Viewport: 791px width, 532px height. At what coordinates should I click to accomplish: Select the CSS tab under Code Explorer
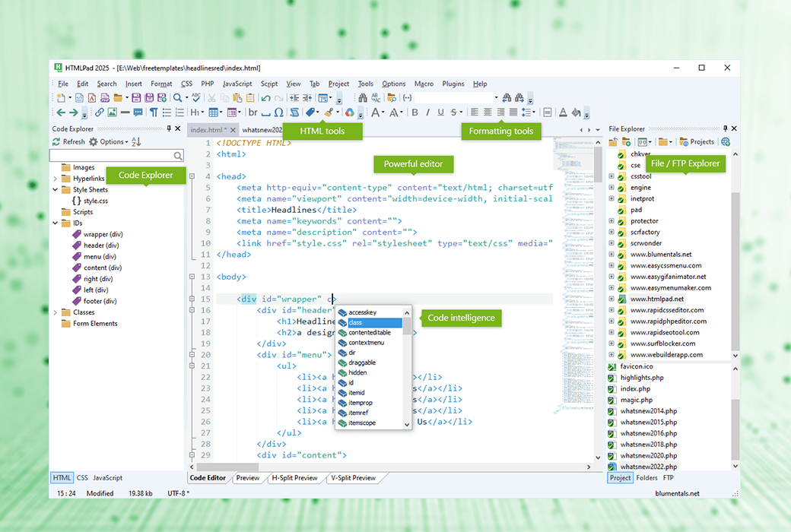82,477
